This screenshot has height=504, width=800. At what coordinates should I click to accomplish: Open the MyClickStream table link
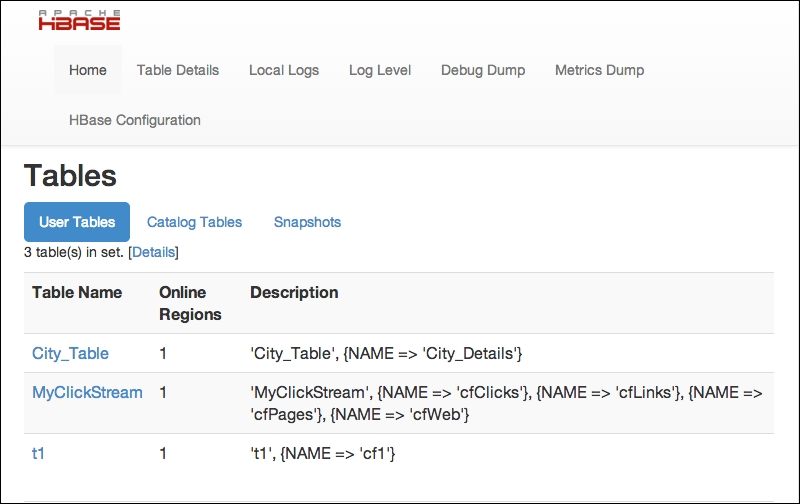[x=87, y=392]
